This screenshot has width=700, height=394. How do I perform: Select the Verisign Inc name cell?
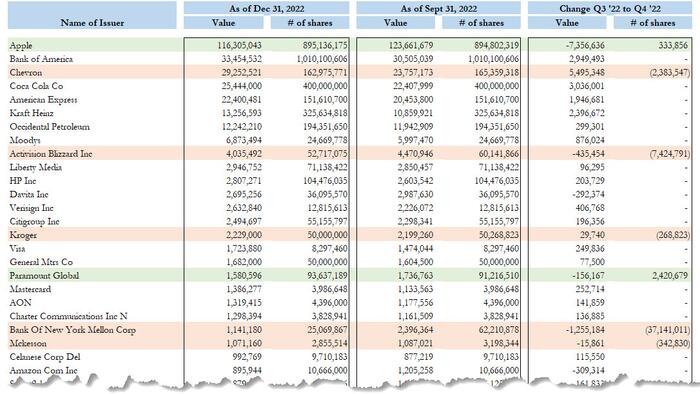(x=31, y=208)
